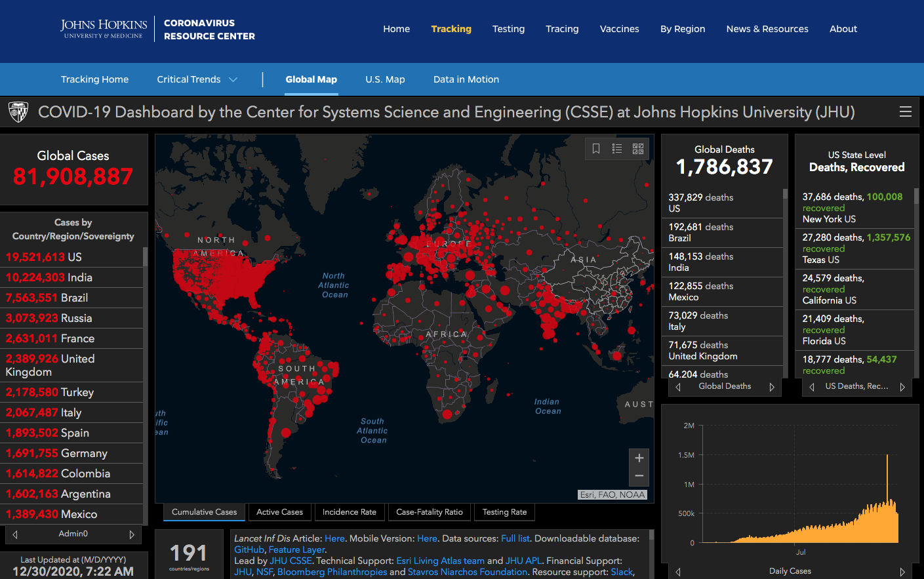This screenshot has width=924, height=579.
Task: Open the map bookmarks icon
Action: (596, 149)
